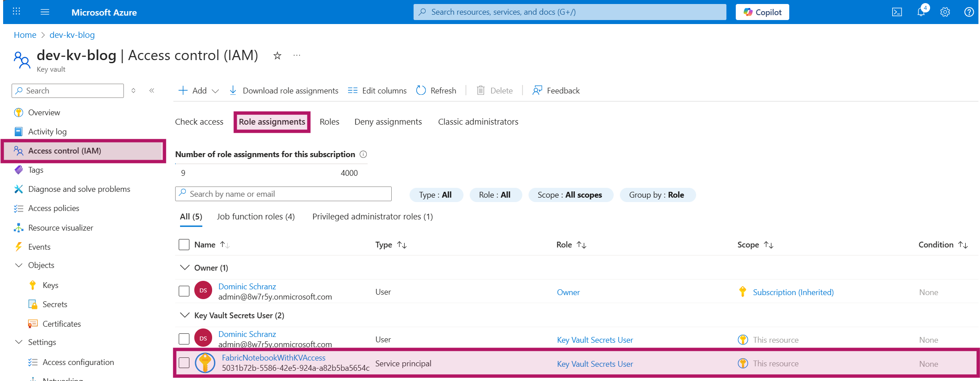Open the notifications bell icon
980x381 pixels.
(921, 12)
